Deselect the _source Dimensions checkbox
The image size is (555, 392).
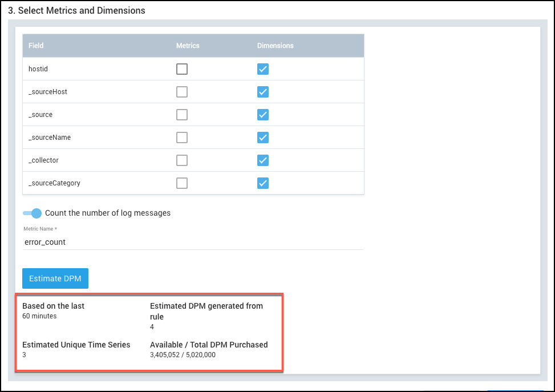pyautogui.click(x=262, y=115)
